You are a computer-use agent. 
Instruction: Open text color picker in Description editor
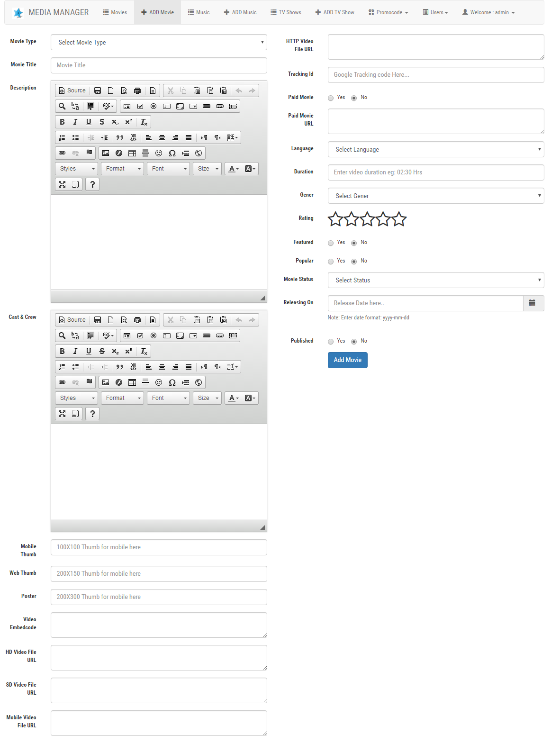tap(233, 169)
